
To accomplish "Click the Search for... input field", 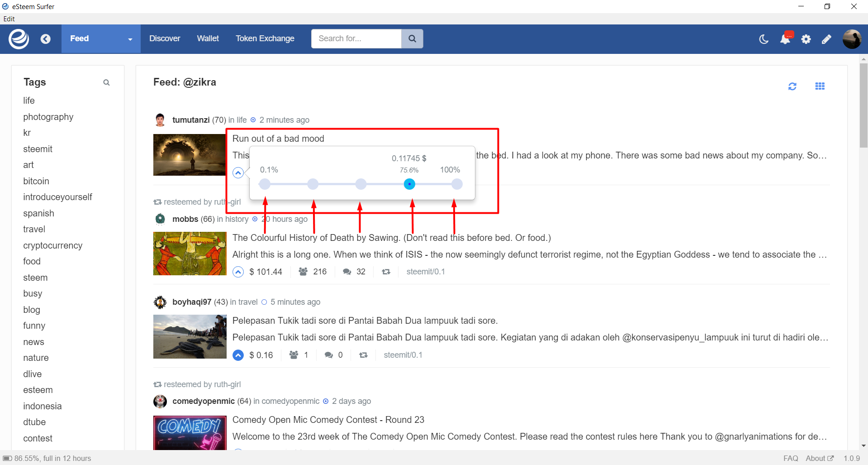I will [x=356, y=38].
